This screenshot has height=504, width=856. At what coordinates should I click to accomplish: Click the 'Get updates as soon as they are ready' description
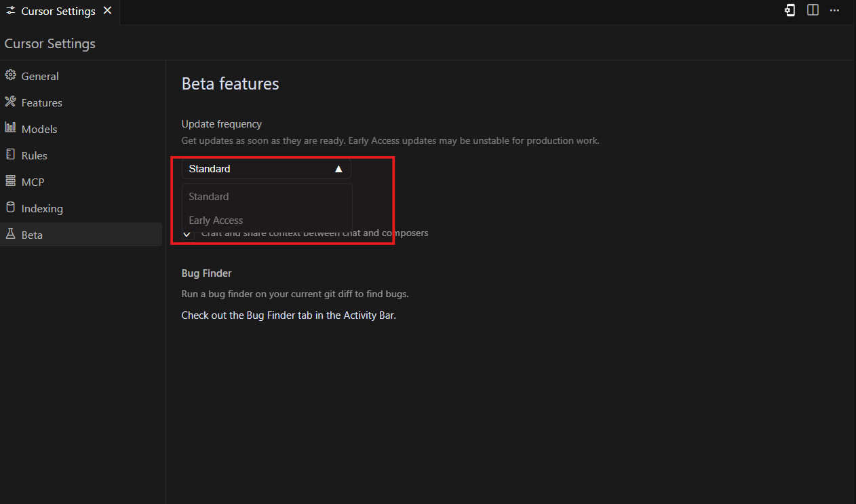[390, 141]
